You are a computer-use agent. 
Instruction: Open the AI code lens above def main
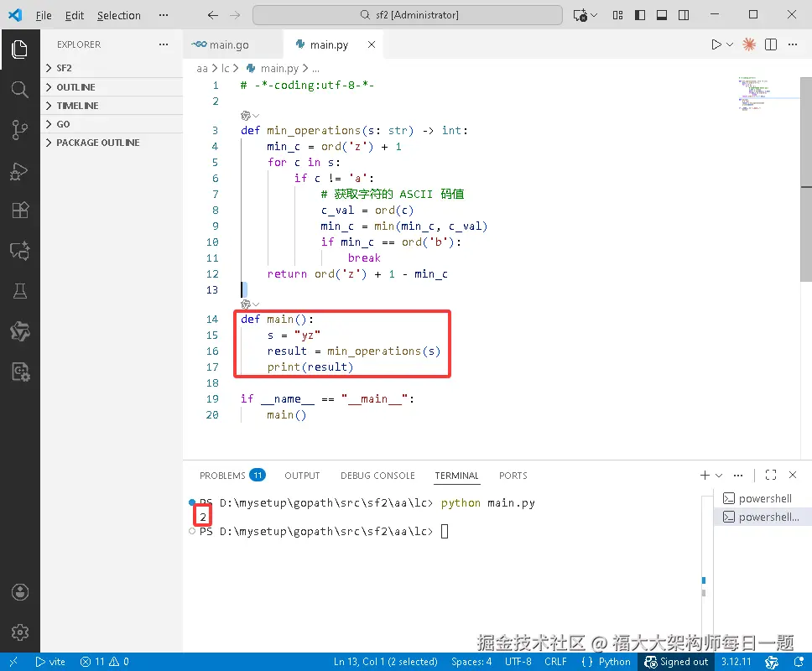pyautogui.click(x=250, y=304)
